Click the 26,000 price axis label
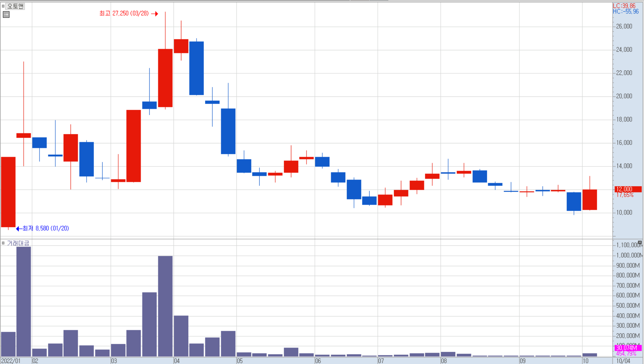The height and width of the screenshot is (364, 644). click(624, 26)
